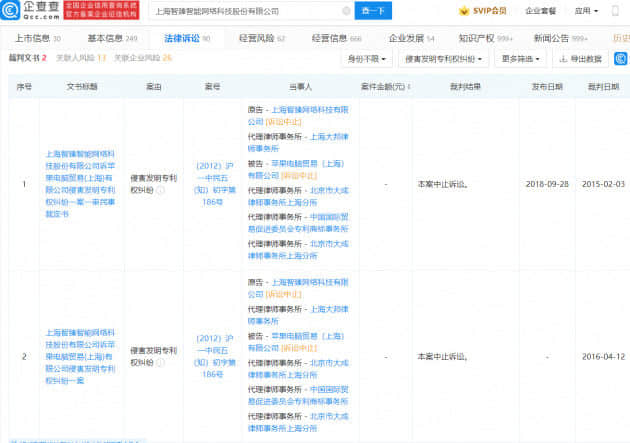Viewport: 630px width, 443px height.
Task: Click the 文书标题 column header
Action: (82, 86)
